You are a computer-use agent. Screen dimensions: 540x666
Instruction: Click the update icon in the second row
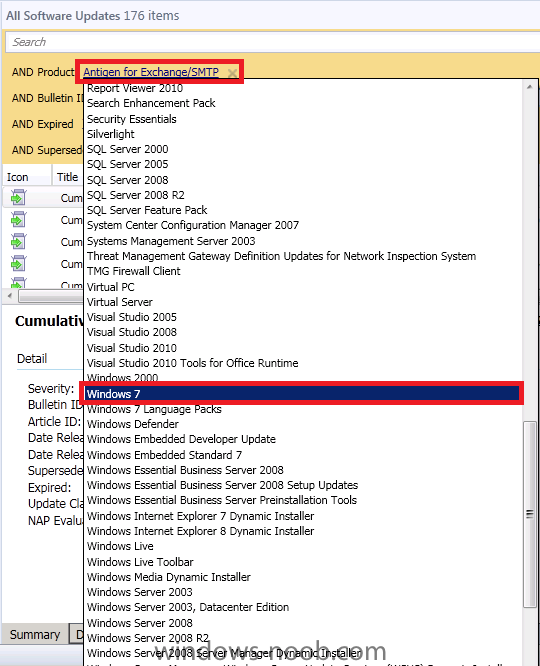[18, 220]
